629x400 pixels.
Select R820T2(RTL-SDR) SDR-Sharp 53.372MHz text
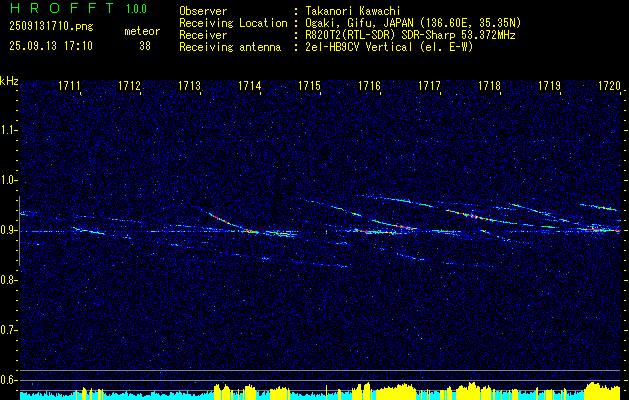click(x=410, y=35)
